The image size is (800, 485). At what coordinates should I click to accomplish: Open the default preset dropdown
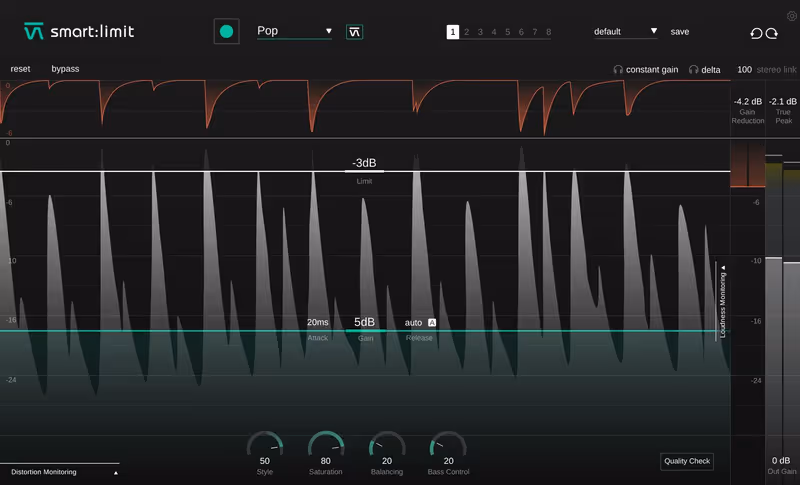coord(625,32)
